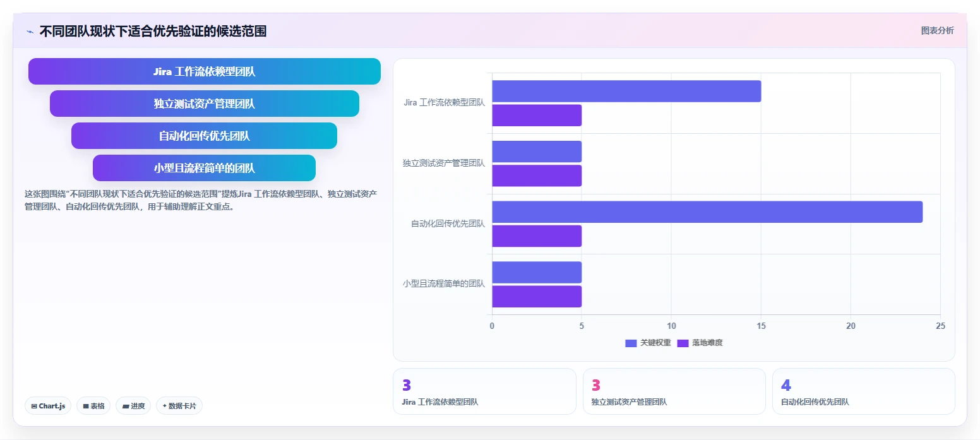The height and width of the screenshot is (440, 980).
Task: Click the 落地难度 bar for 自动化回传优先团队
Action: (x=537, y=236)
